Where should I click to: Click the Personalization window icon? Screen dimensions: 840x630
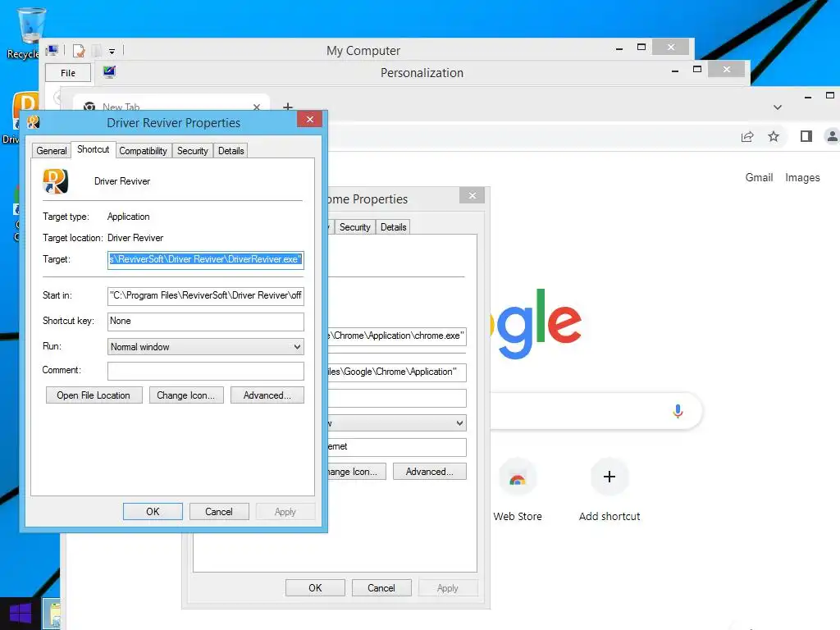coord(109,72)
